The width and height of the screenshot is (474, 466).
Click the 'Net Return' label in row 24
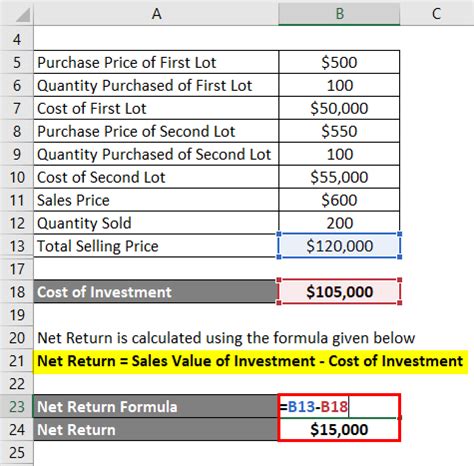(x=156, y=430)
